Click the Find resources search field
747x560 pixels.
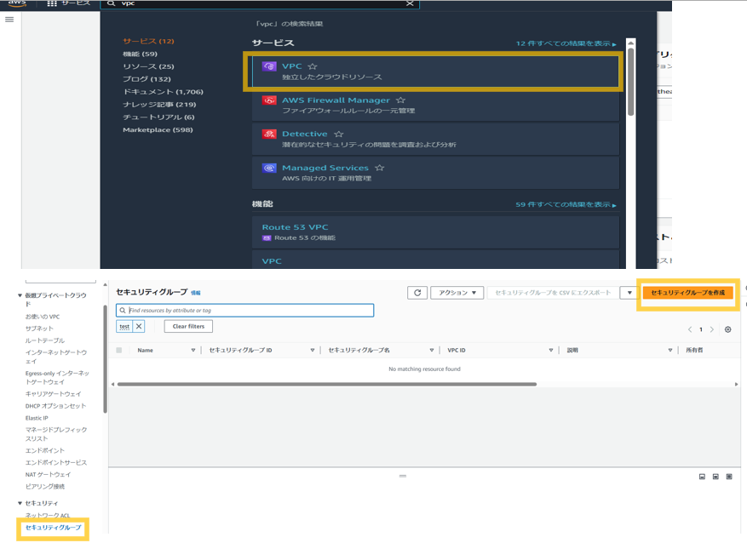tap(244, 311)
